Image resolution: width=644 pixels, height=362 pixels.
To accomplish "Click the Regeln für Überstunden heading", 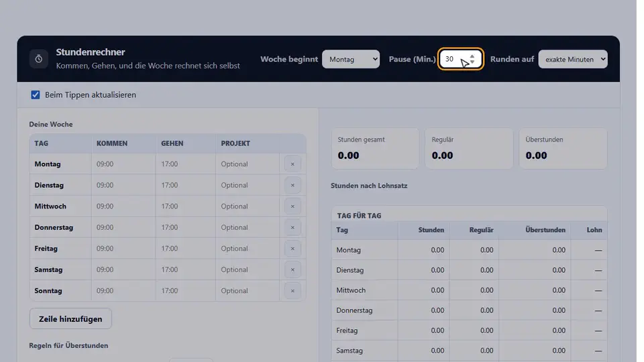I will [68, 346].
